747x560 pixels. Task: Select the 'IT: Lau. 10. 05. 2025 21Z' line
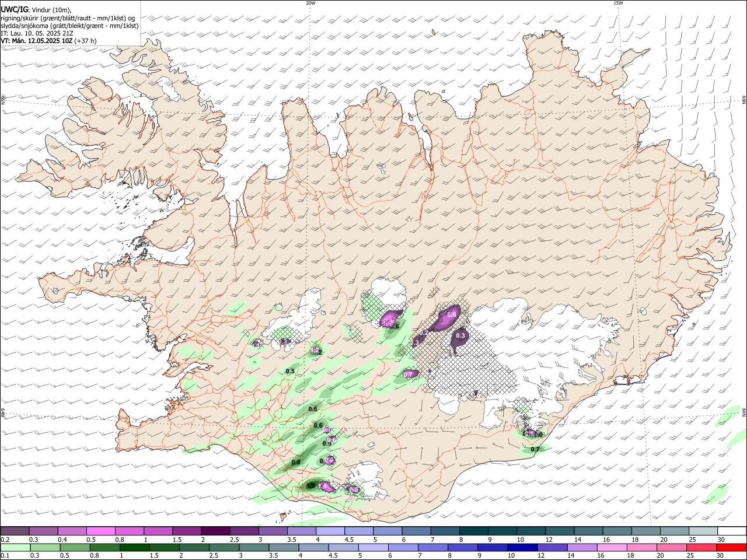click(36, 33)
